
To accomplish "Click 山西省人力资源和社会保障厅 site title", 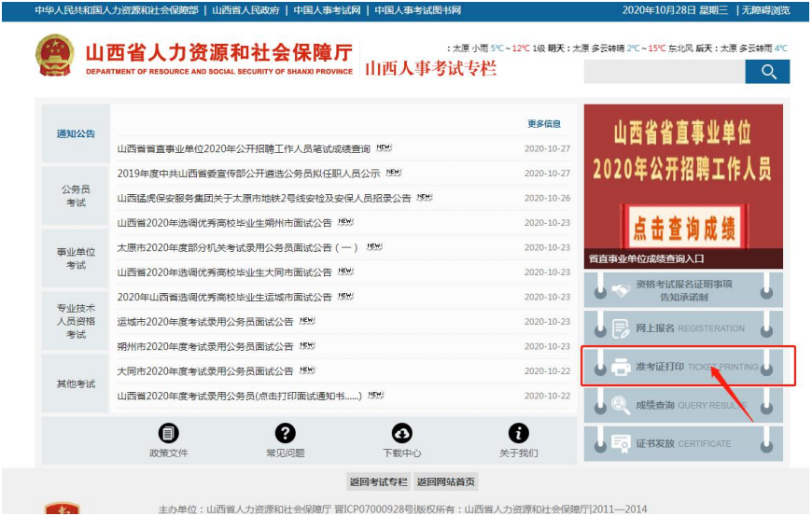I will click(x=219, y=52).
